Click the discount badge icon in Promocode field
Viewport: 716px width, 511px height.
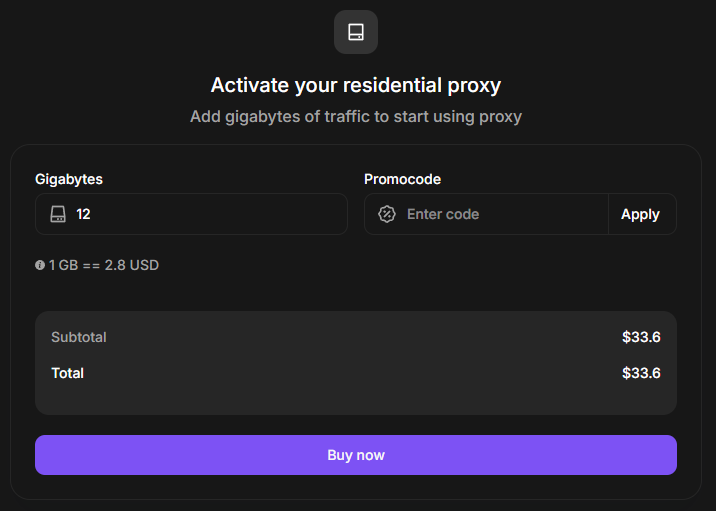(387, 214)
